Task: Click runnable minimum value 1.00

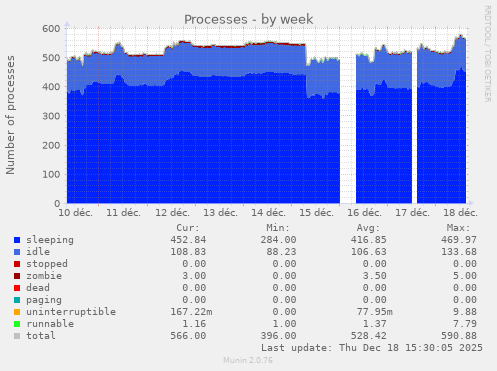Action: pyautogui.click(x=284, y=324)
